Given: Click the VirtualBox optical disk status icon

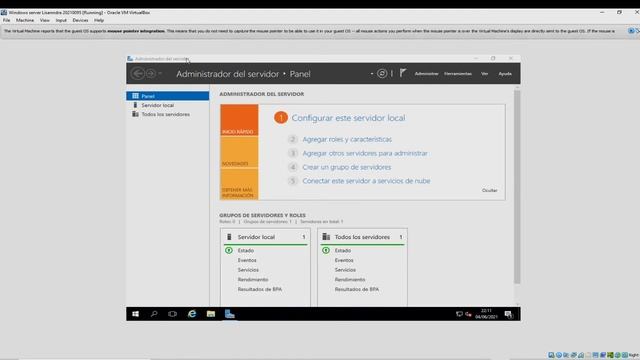Looking at the screenshot, I should click(559, 355).
